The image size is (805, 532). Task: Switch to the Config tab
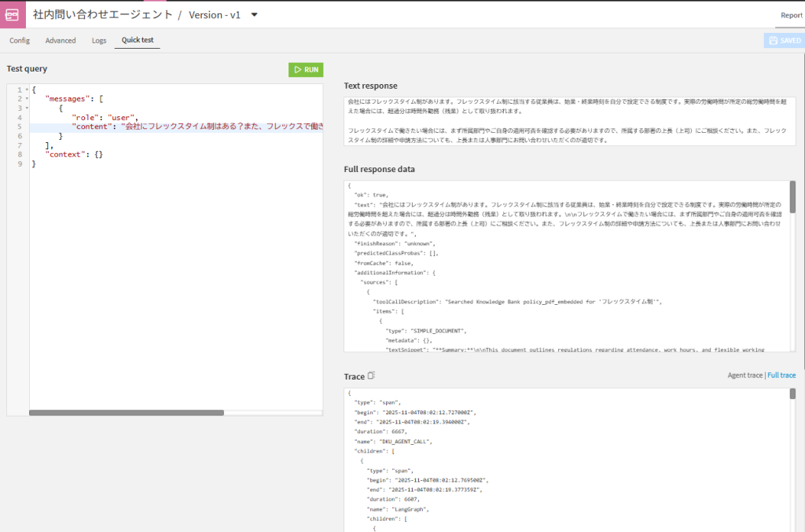pyautogui.click(x=20, y=40)
